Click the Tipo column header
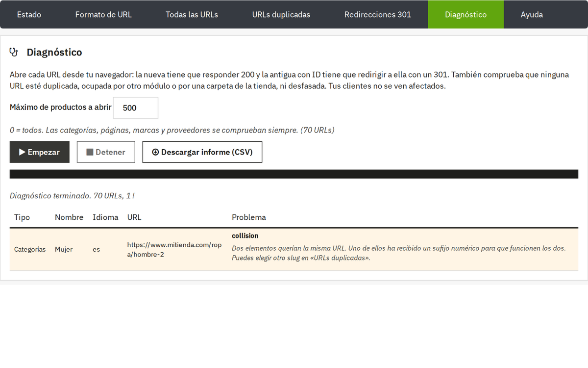 22,217
